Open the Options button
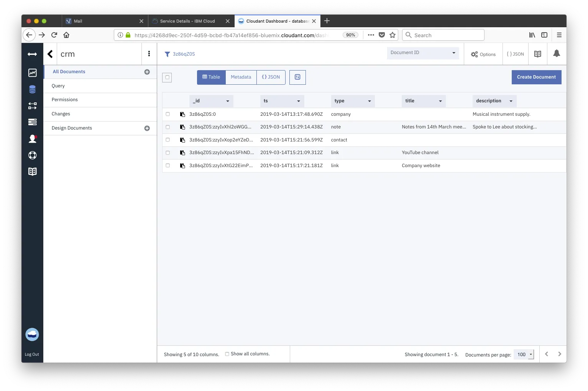 tap(483, 54)
